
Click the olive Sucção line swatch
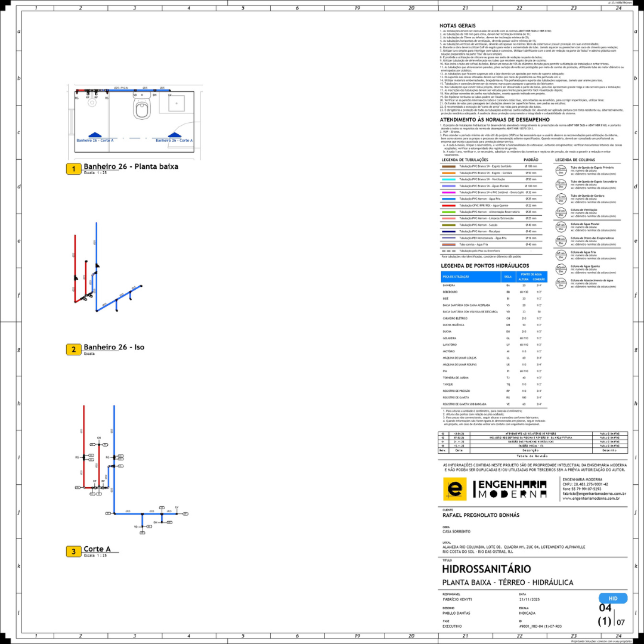pos(448,225)
